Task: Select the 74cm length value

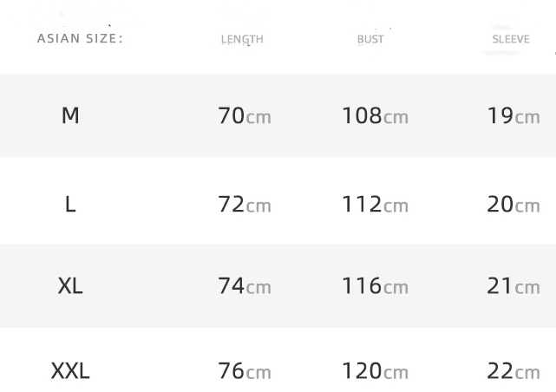Action: [245, 286]
